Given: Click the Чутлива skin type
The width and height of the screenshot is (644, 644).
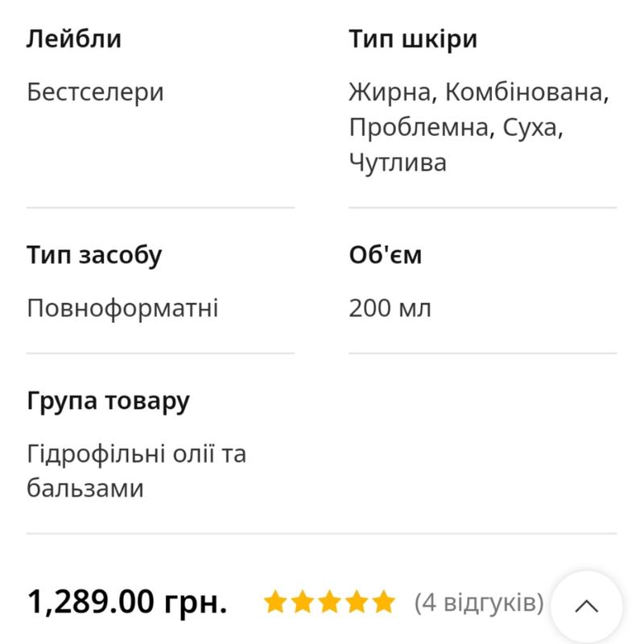Looking at the screenshot, I should pyautogui.click(x=398, y=163).
